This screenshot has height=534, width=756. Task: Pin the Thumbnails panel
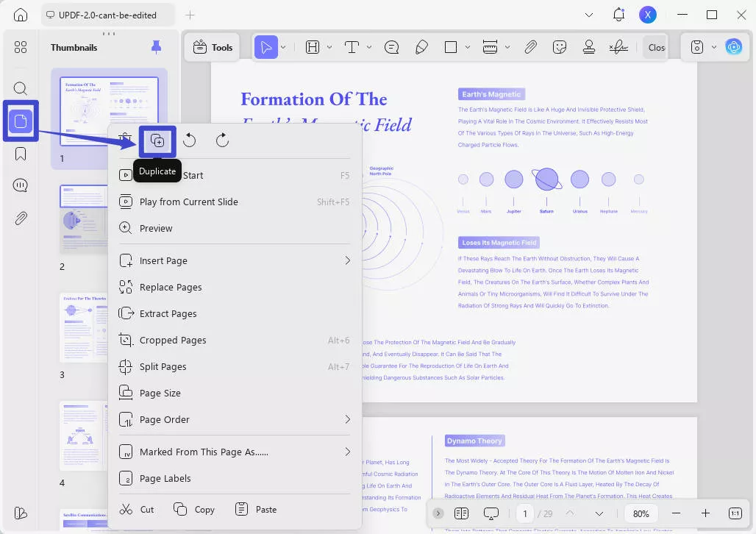tap(155, 47)
